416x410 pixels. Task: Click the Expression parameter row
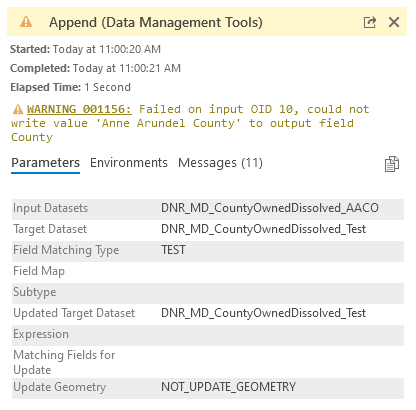coord(208,334)
